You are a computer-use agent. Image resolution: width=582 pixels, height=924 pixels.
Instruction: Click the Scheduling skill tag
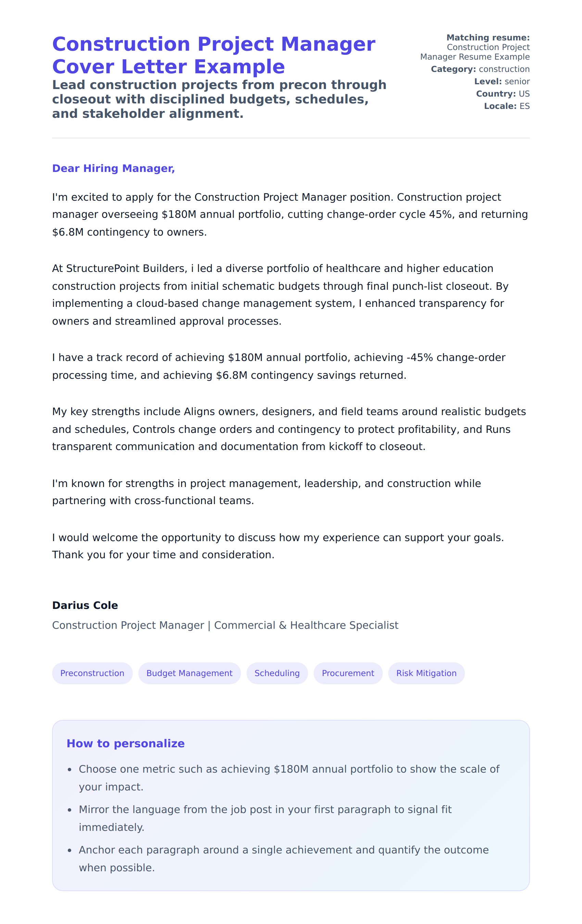(277, 673)
